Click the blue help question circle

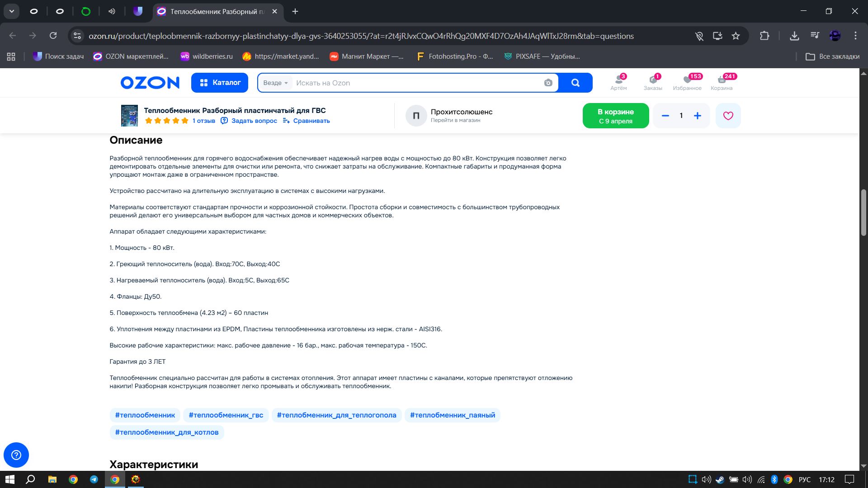(16, 455)
